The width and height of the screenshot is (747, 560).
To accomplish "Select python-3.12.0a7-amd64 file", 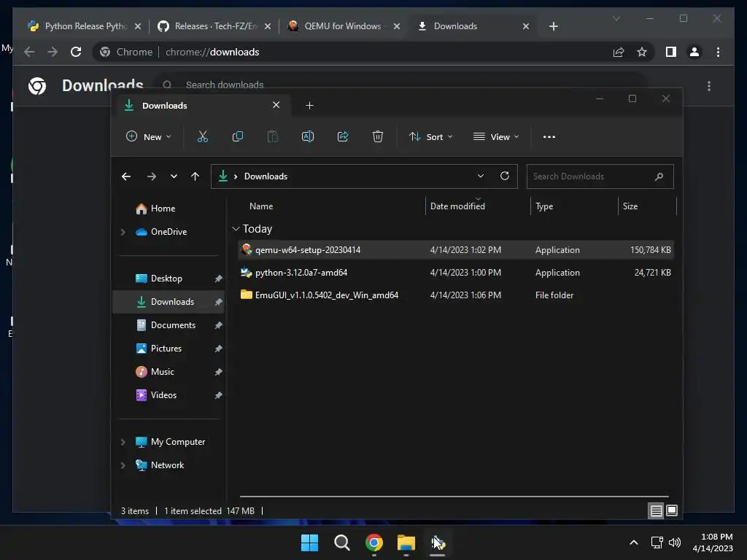I will 455,273.
